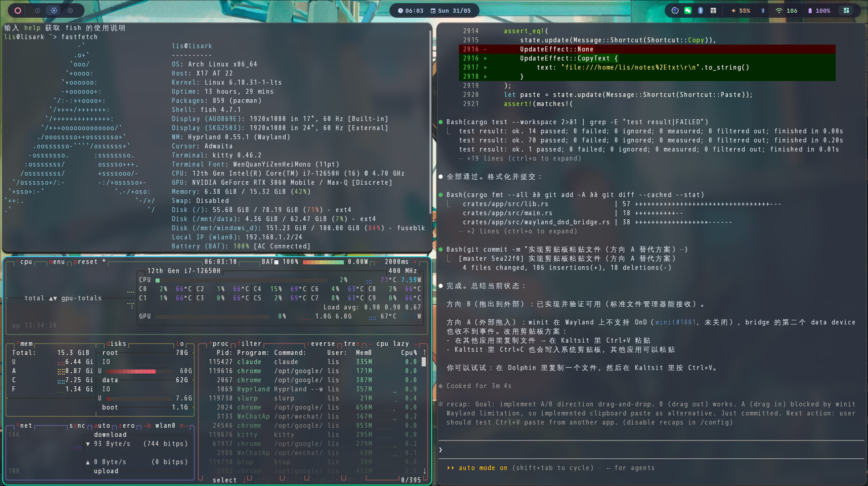Switch to the third workspace indicator
Screen dimensions: 868x486
71,10
